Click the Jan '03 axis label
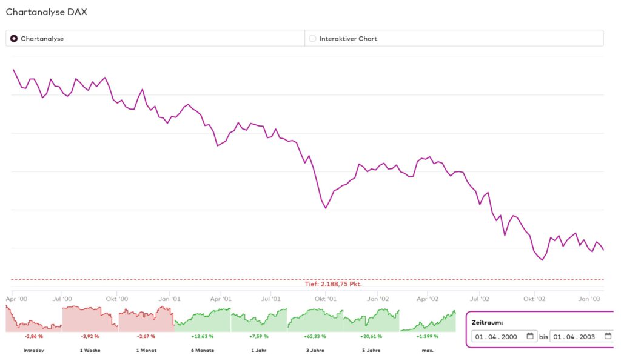 [589, 299]
